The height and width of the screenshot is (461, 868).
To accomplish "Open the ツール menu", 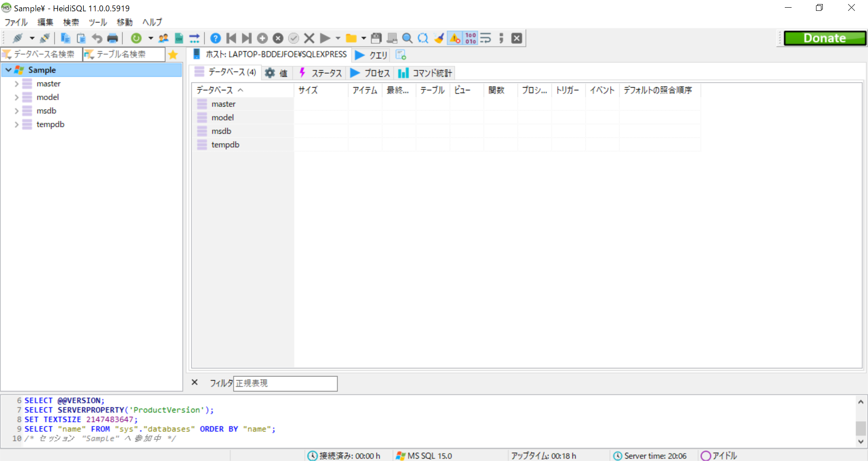I will tap(98, 22).
